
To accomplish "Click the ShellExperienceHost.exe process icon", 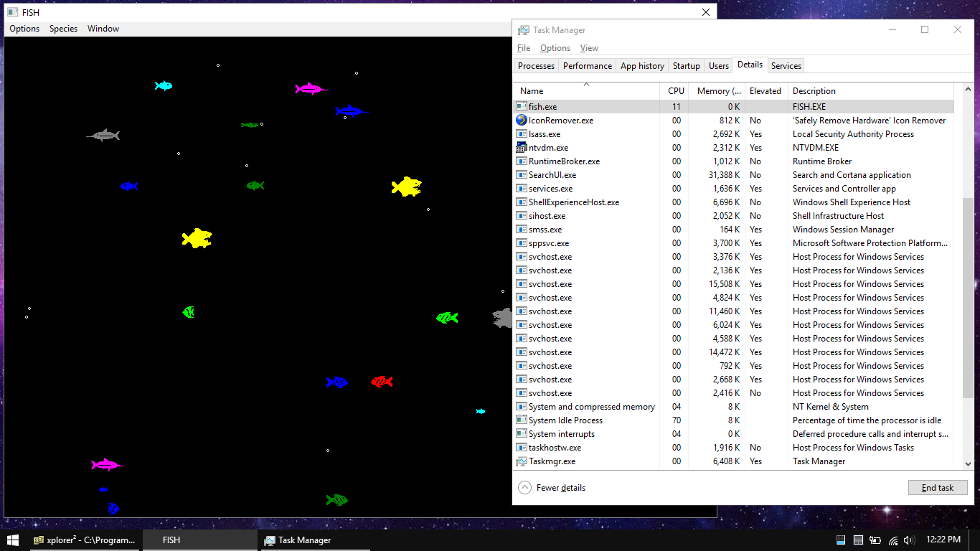I will click(x=522, y=202).
